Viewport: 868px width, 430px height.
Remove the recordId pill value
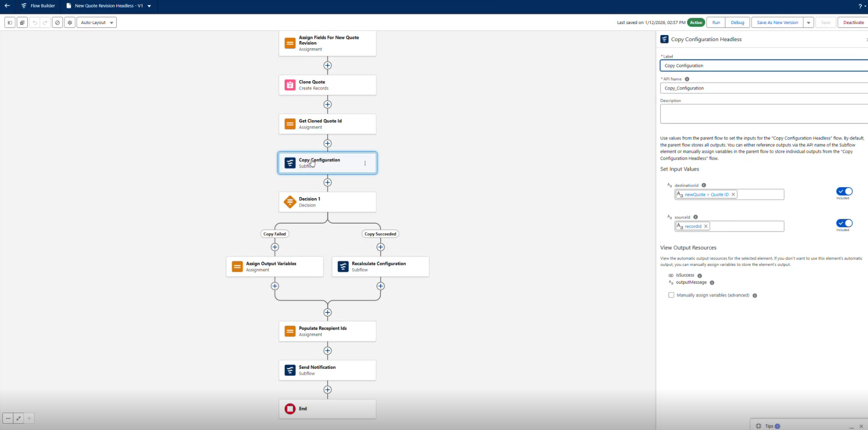(x=706, y=227)
